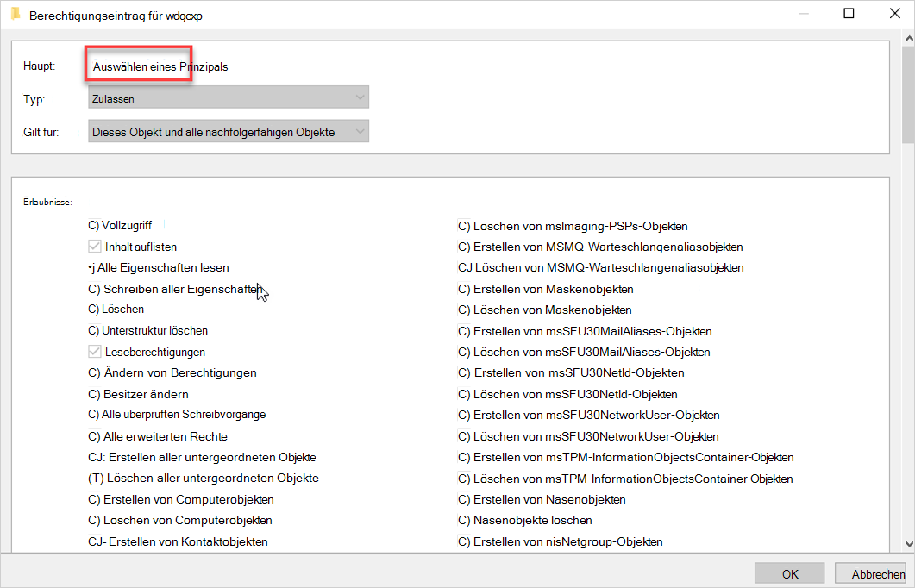Image resolution: width=915 pixels, height=588 pixels.
Task: Check Schreiben aller Eigenschaften
Action: point(92,289)
